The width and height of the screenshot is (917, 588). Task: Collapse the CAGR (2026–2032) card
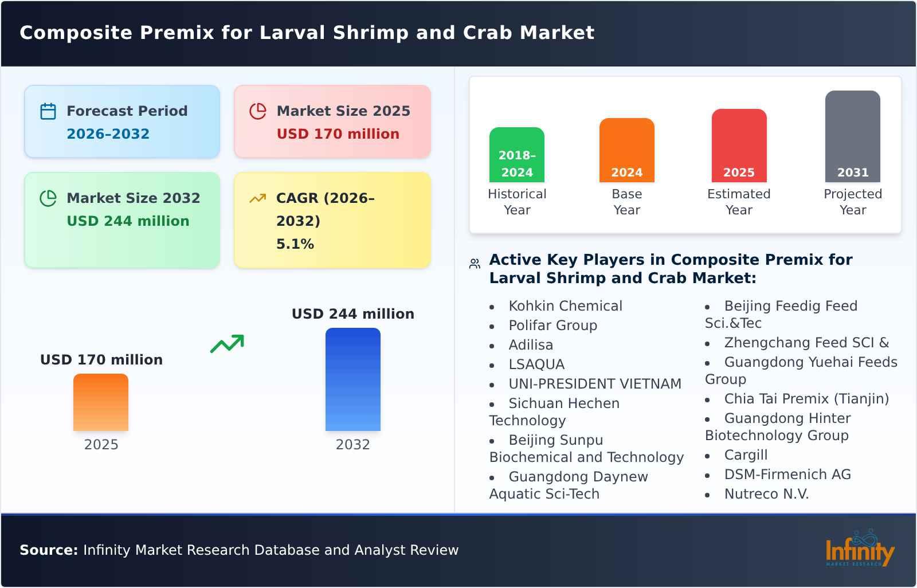tap(331, 220)
